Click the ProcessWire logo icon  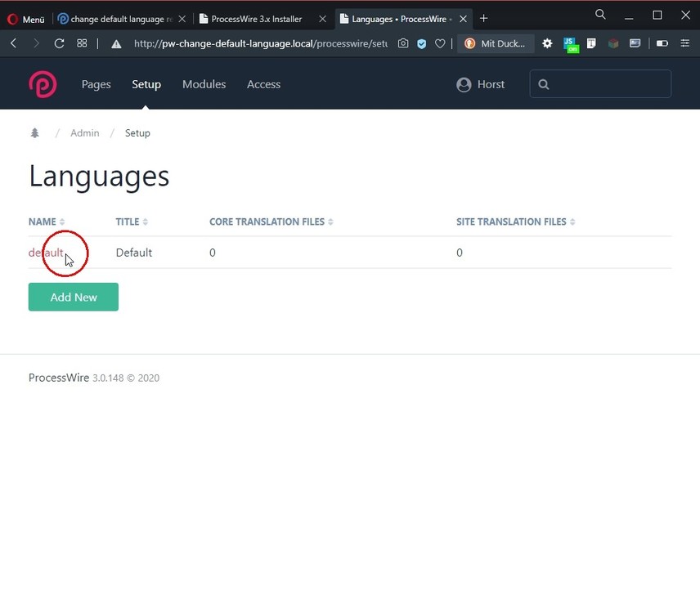pyautogui.click(x=43, y=84)
